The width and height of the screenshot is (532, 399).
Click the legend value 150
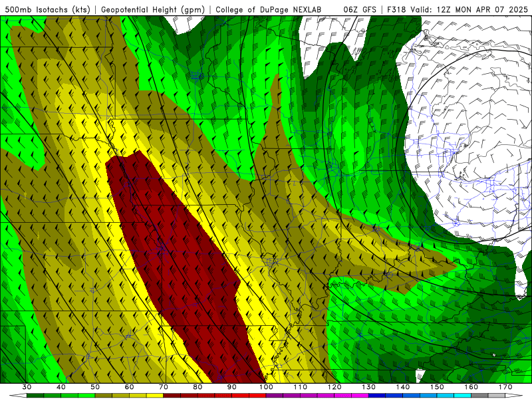[x=437, y=387]
